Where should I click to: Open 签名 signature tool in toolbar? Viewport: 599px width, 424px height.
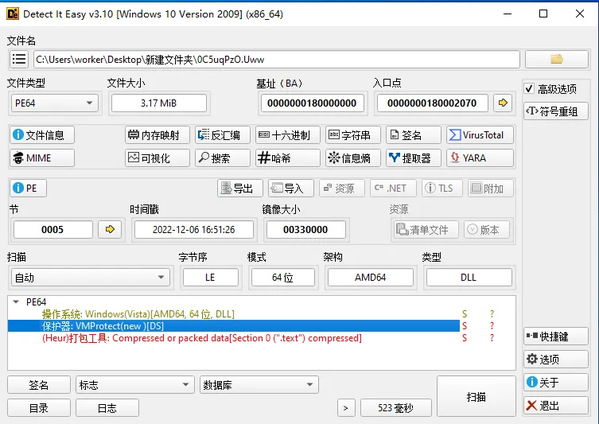tap(414, 135)
